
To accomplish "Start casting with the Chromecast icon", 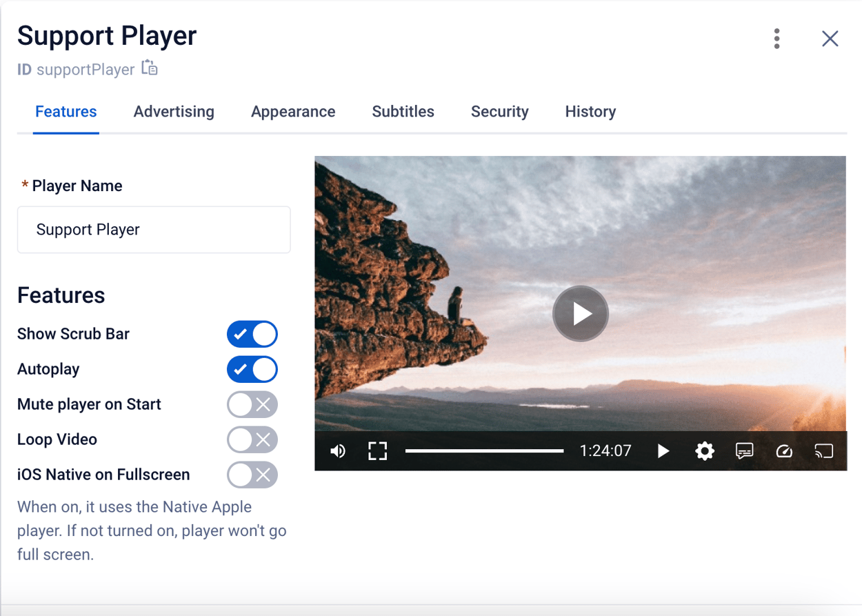I will [x=823, y=451].
